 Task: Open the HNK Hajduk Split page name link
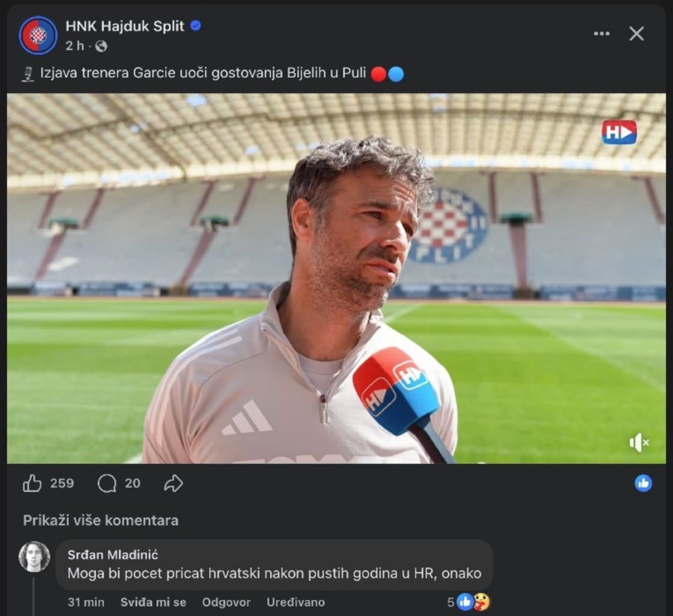click(x=124, y=26)
